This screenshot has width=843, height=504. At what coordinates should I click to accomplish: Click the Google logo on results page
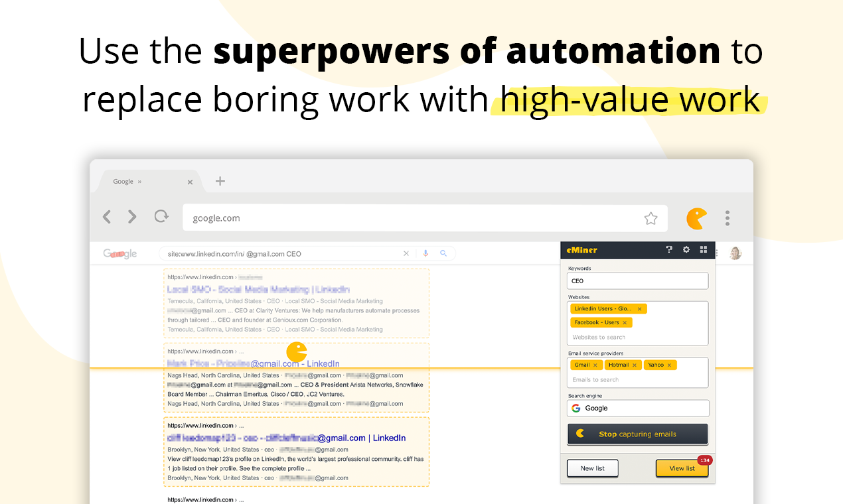click(120, 253)
